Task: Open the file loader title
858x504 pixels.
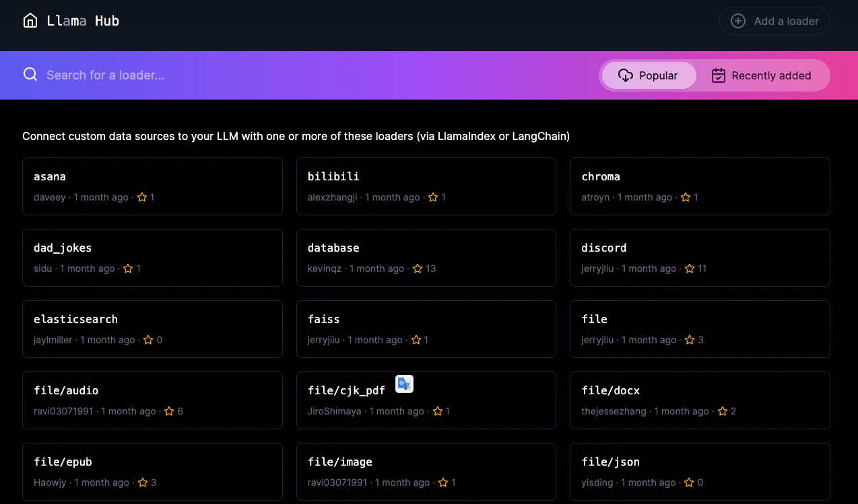Action: 594,319
